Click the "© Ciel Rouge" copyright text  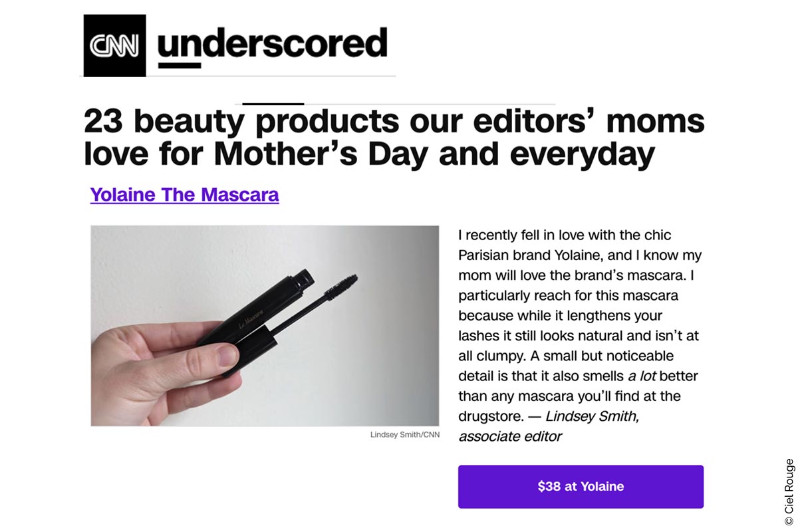pos(789,486)
